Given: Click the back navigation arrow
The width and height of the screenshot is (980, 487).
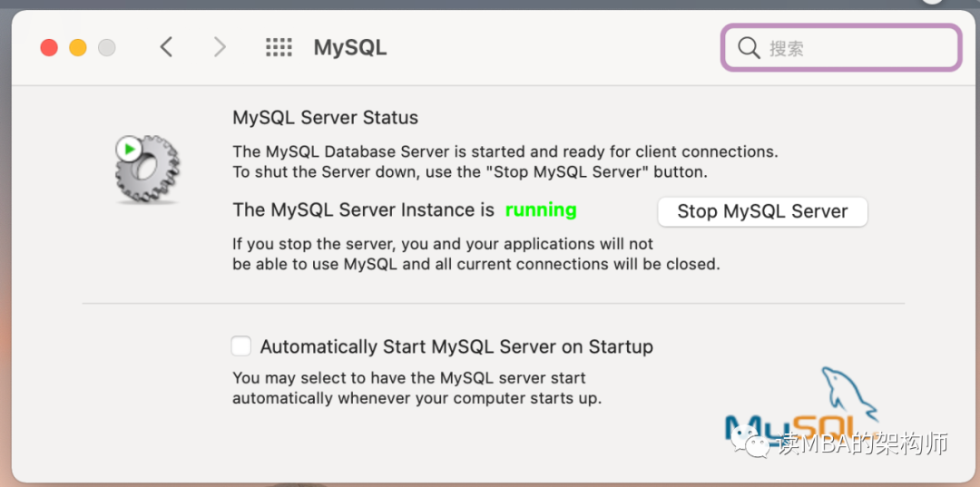Looking at the screenshot, I should (166, 47).
